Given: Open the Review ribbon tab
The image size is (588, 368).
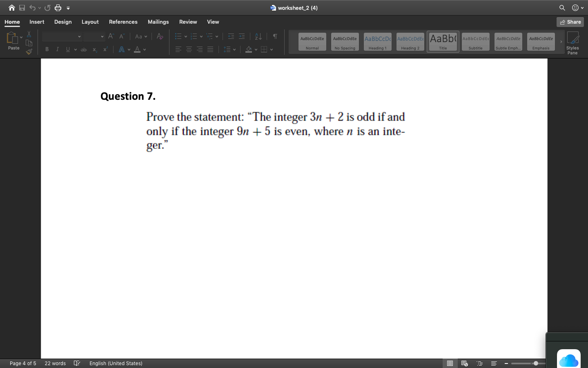Looking at the screenshot, I should coord(188,22).
